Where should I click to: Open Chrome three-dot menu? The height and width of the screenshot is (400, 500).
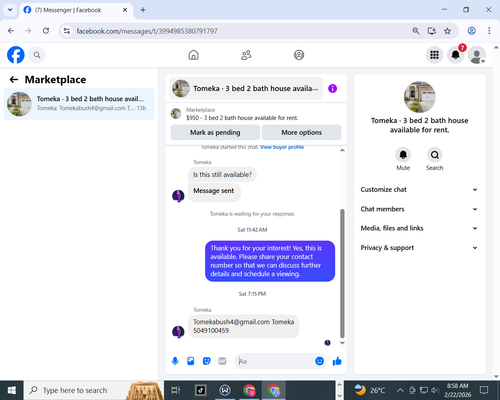489,31
